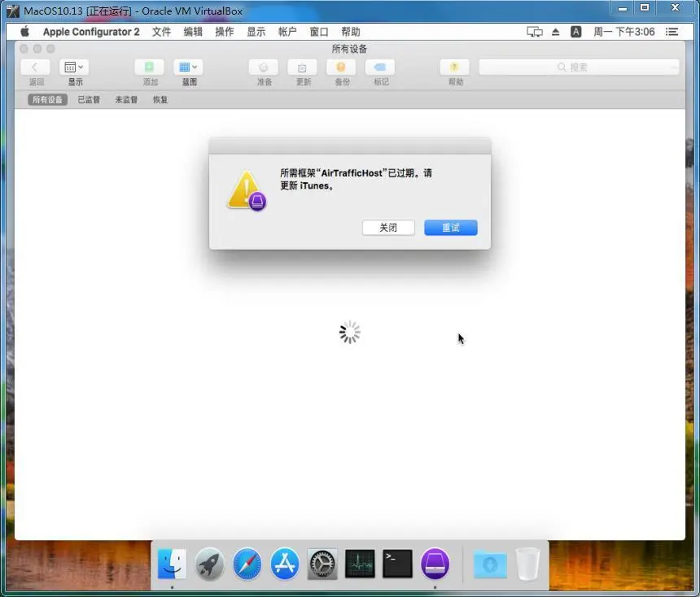
Task: Open the Downloads folder in Dock
Action: click(x=490, y=564)
